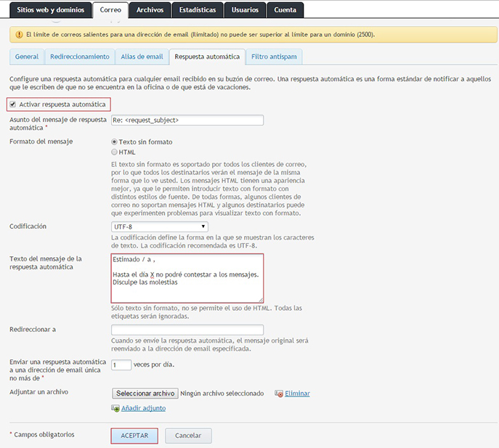Click the Seleccionar archivo button
This screenshot has height=448, width=499.
click(145, 394)
